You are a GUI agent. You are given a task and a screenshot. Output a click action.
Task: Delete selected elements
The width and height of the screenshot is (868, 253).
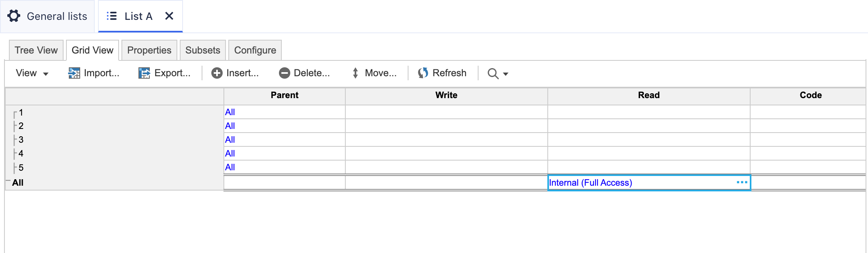pos(304,73)
